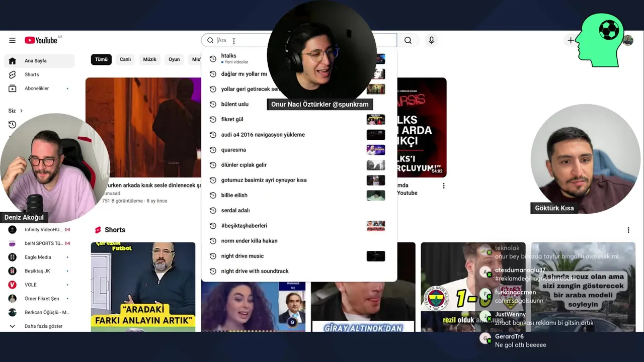The height and width of the screenshot is (362, 644).
Task: Open the hamburger guide menu
Action: pos(12,40)
